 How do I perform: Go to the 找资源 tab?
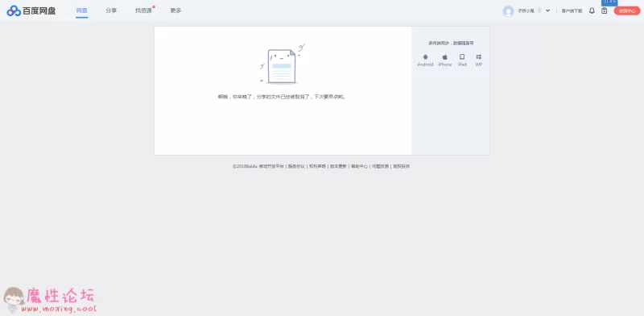click(x=143, y=10)
